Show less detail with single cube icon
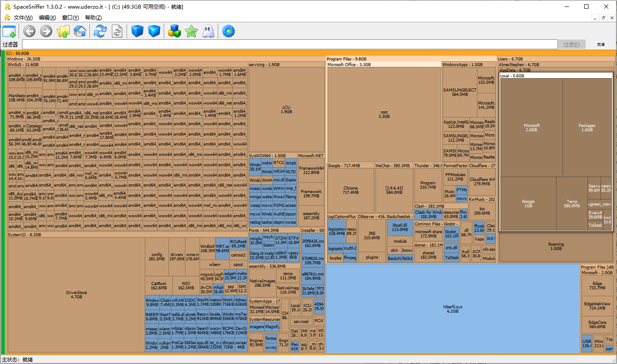This screenshot has height=364, width=617. click(137, 31)
